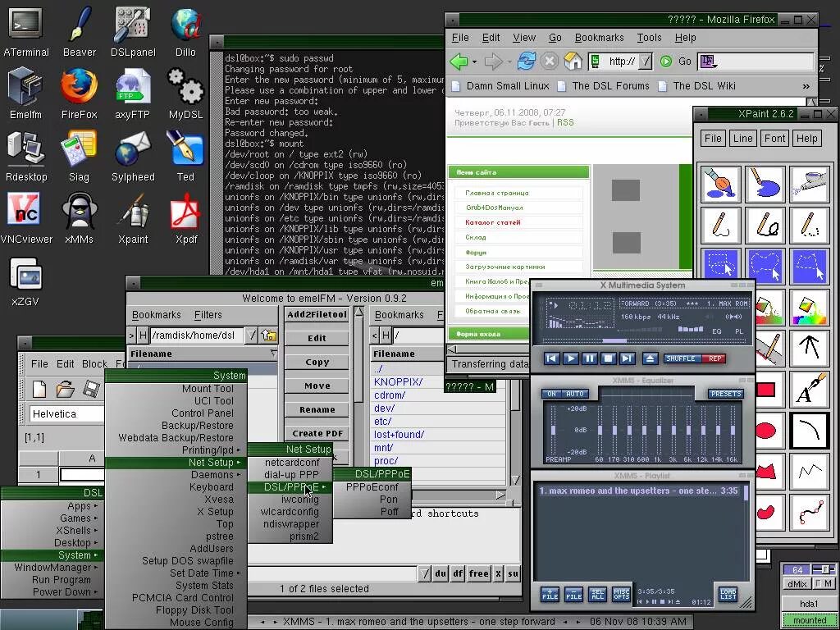Expand Firefox bookmarks toolbar chevron
Screen dimensions: 840x630
806,85
